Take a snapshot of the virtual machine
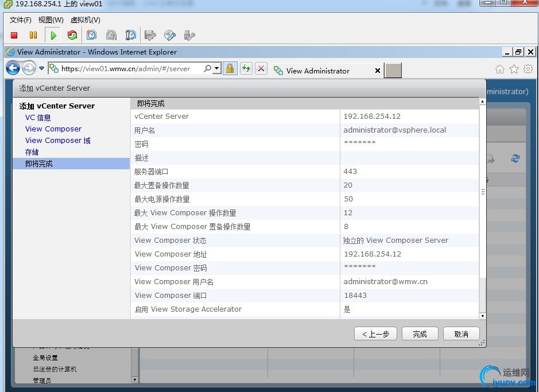 pos(91,35)
